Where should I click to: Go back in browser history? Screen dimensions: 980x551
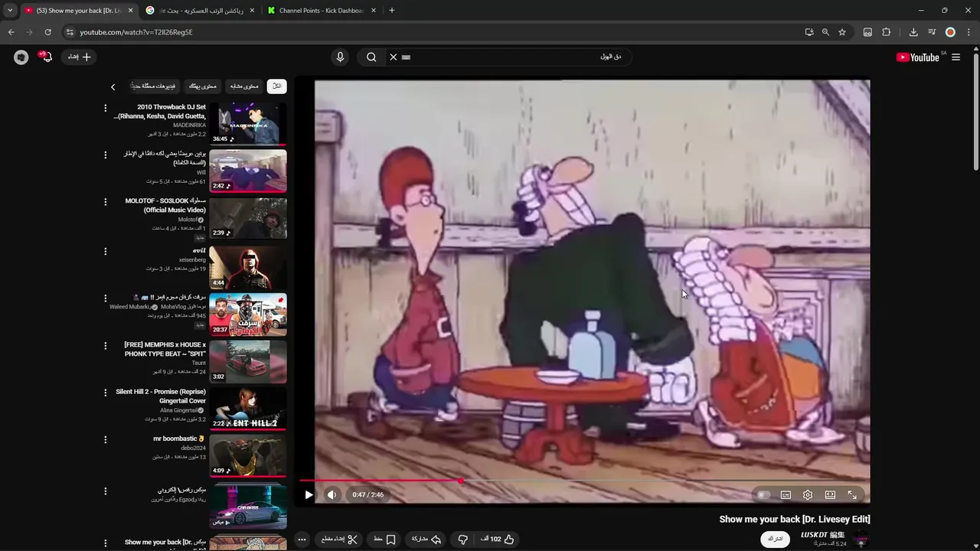pos(11,32)
